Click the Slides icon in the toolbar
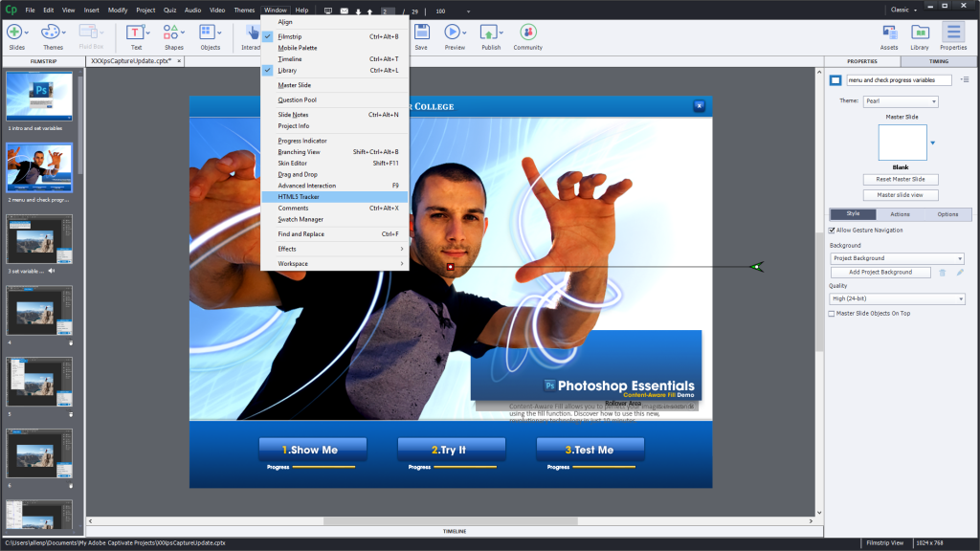 (16, 33)
